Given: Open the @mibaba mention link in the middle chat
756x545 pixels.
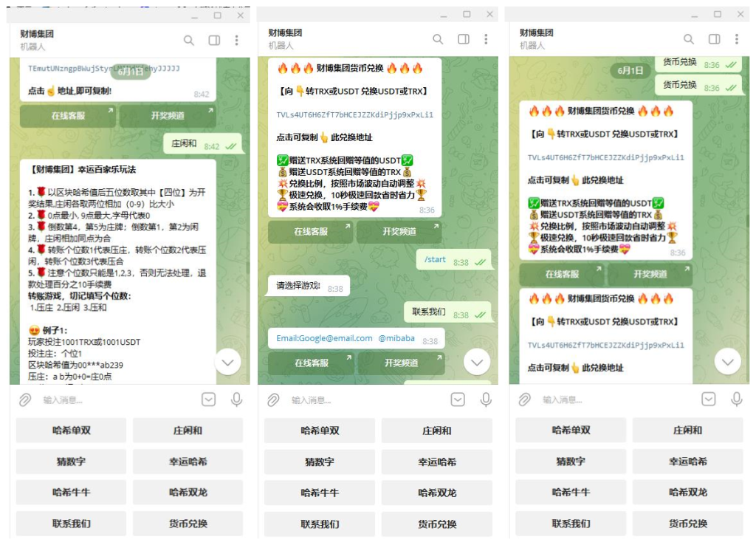Looking at the screenshot, I should pyautogui.click(x=396, y=339).
